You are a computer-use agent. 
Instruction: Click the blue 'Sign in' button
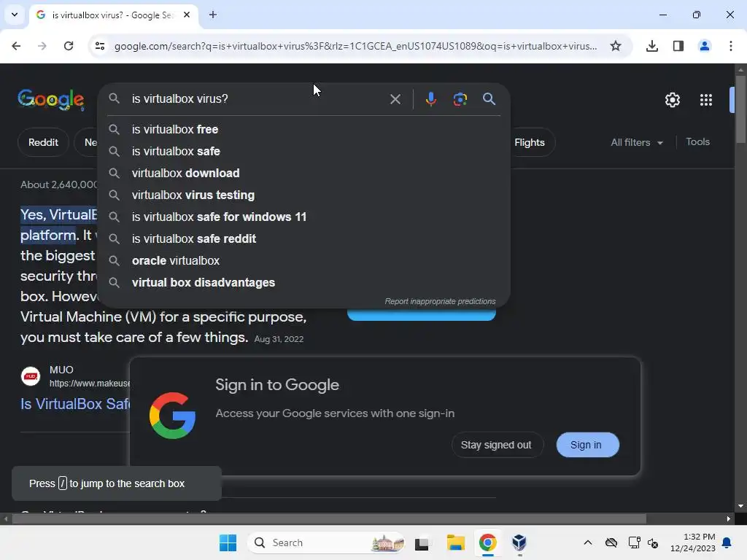(x=587, y=445)
